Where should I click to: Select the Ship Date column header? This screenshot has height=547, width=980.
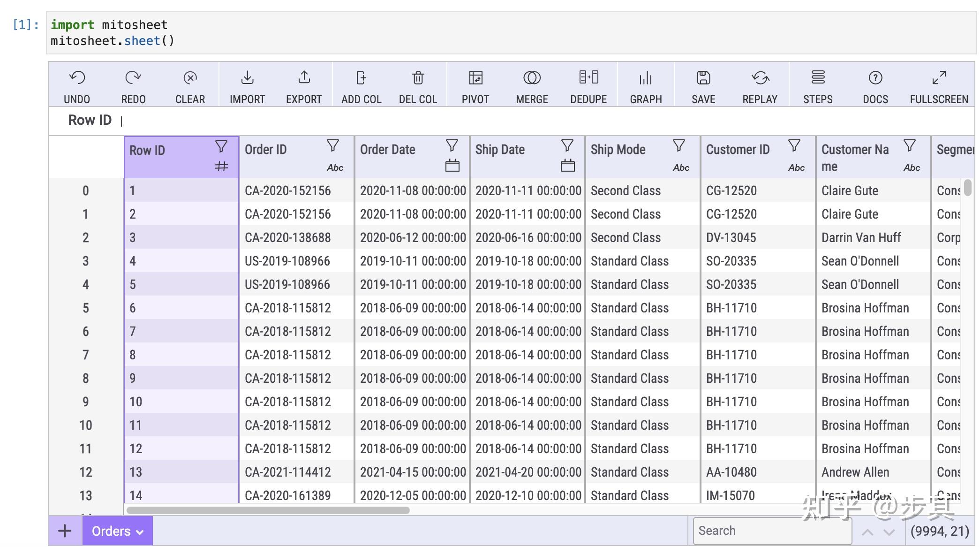(500, 150)
